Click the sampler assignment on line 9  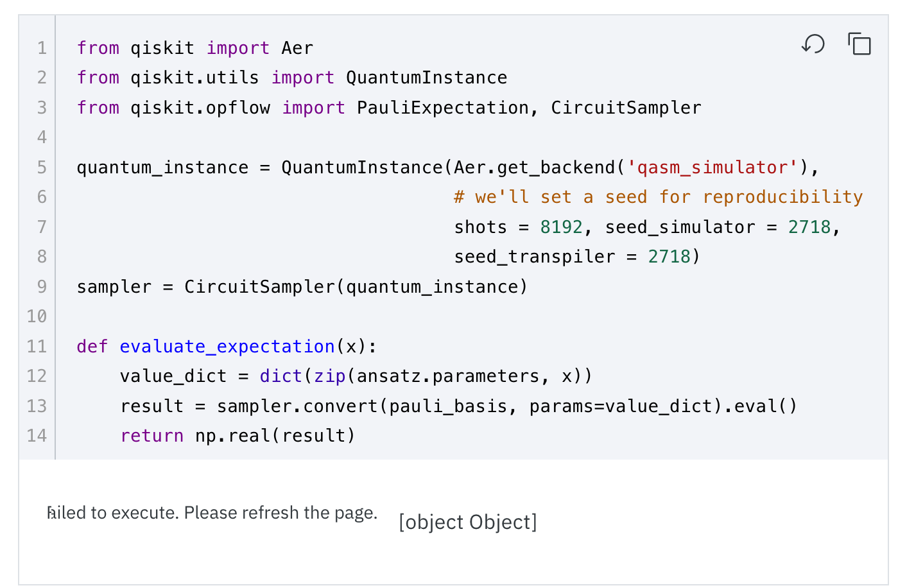click(302, 286)
